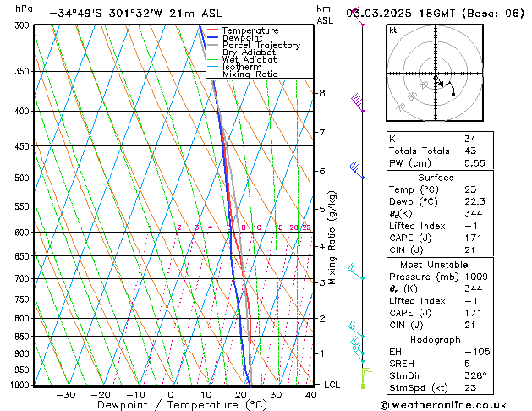Click the coordinates title '-34°49'S 301°32'W 21m ASL'
Image resolution: width=532 pixels, height=411 pixels.
135,14
